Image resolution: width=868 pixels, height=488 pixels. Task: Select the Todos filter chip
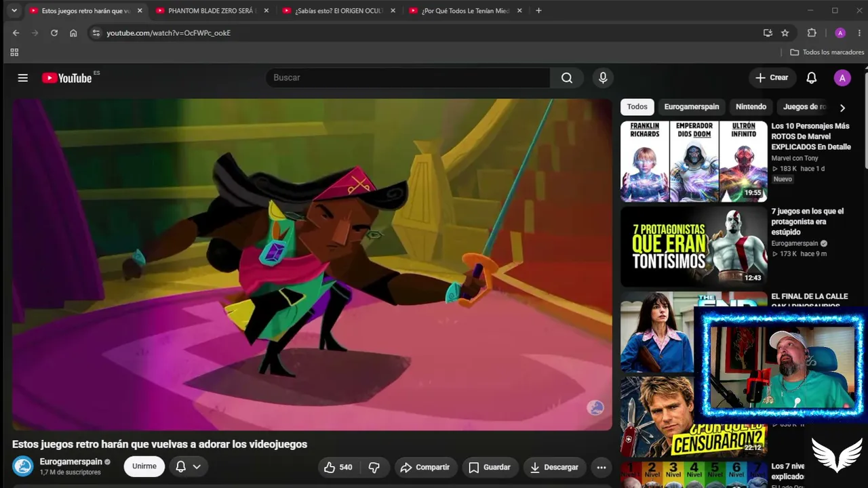click(x=637, y=106)
